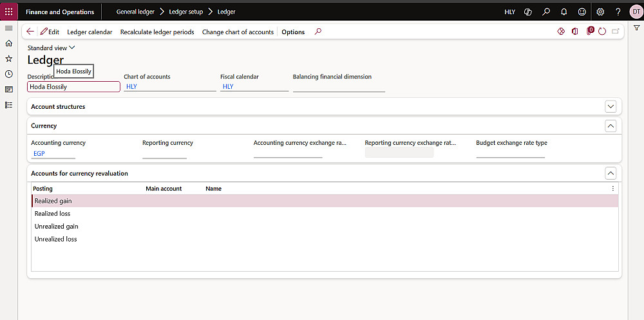
Task: Click Ledger calendar in action bar
Action: [90, 32]
